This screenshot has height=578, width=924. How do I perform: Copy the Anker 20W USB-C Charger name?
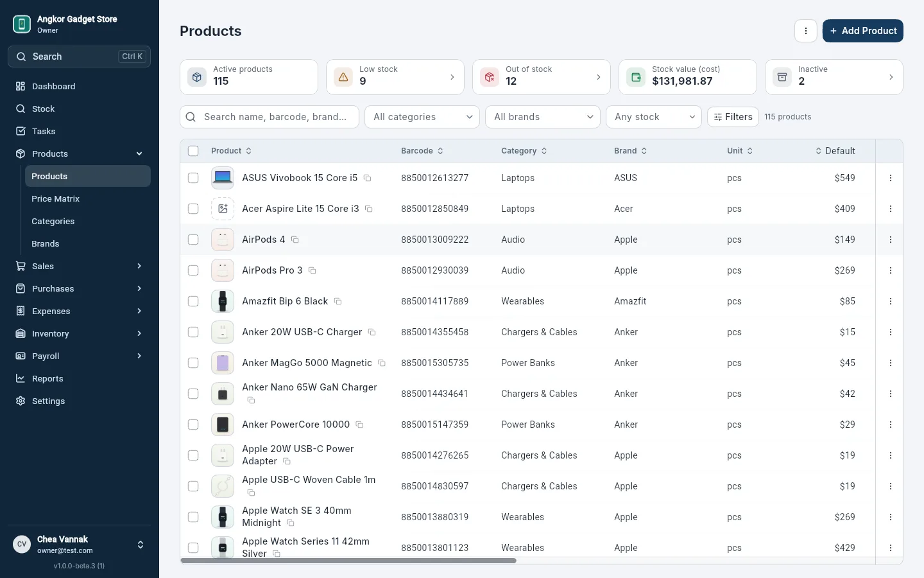372,332
